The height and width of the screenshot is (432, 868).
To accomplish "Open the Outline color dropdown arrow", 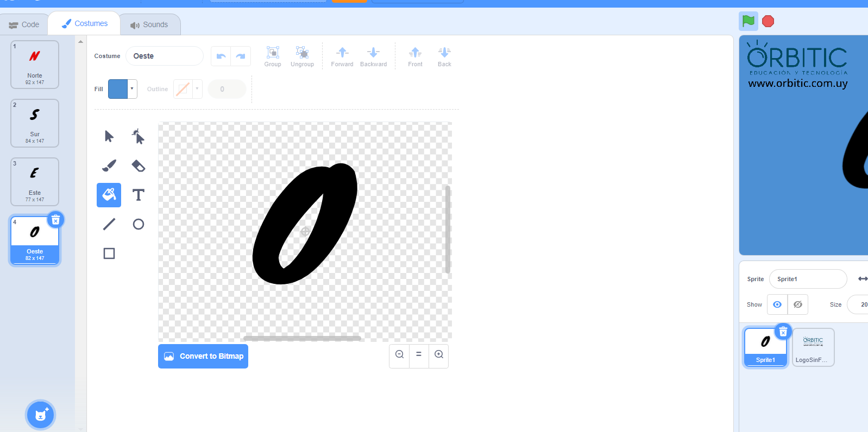I will click(197, 89).
